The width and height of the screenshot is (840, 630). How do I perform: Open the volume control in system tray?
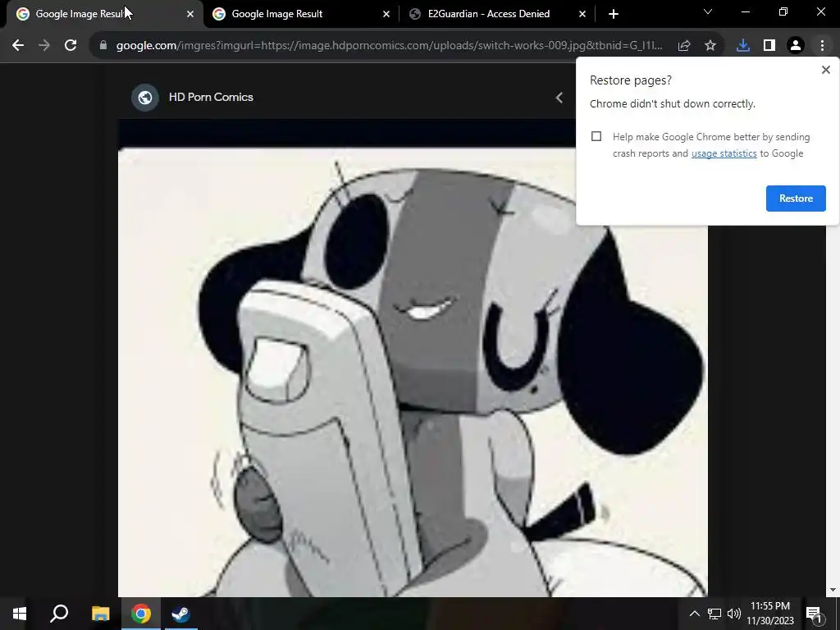[734, 614]
